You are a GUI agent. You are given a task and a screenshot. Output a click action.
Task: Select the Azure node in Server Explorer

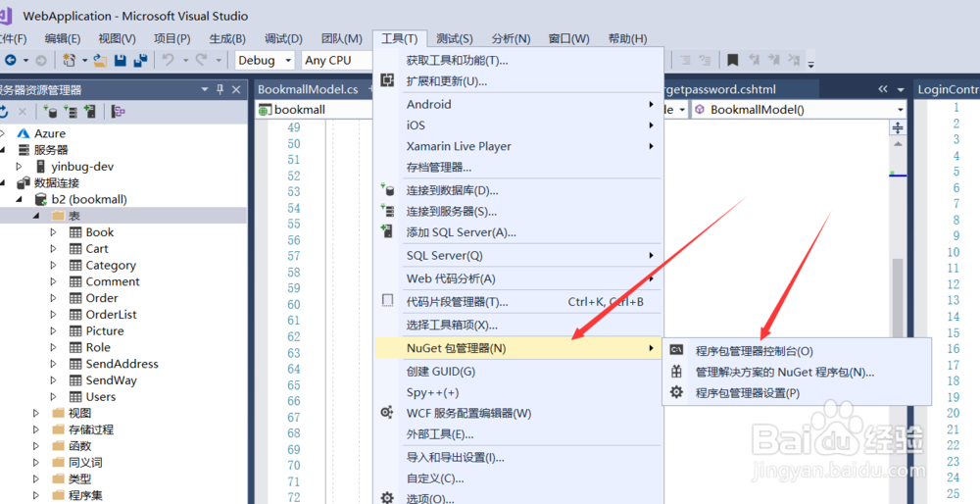(49, 133)
